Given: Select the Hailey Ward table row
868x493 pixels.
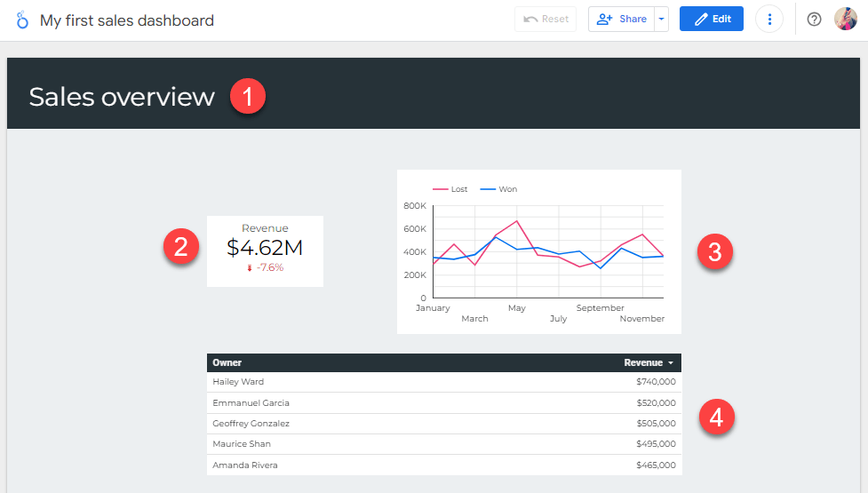Looking at the screenshot, I should point(444,382).
